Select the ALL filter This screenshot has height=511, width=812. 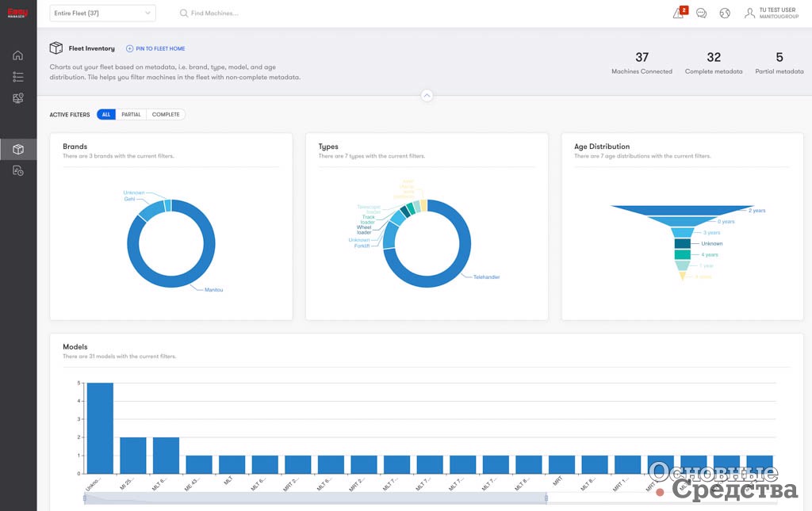click(106, 114)
